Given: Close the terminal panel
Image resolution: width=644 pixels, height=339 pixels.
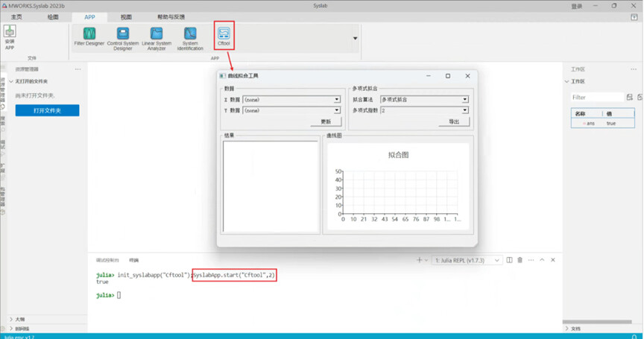Looking at the screenshot, I should coord(553,260).
